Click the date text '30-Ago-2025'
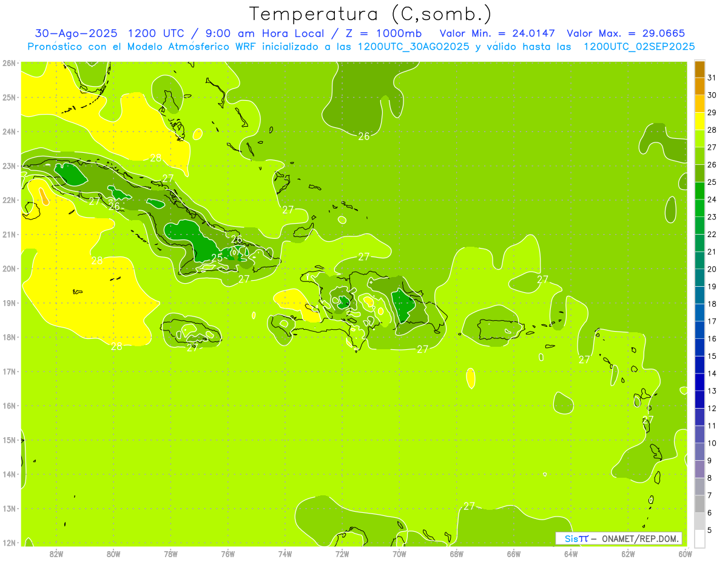728x562 pixels. [76, 33]
